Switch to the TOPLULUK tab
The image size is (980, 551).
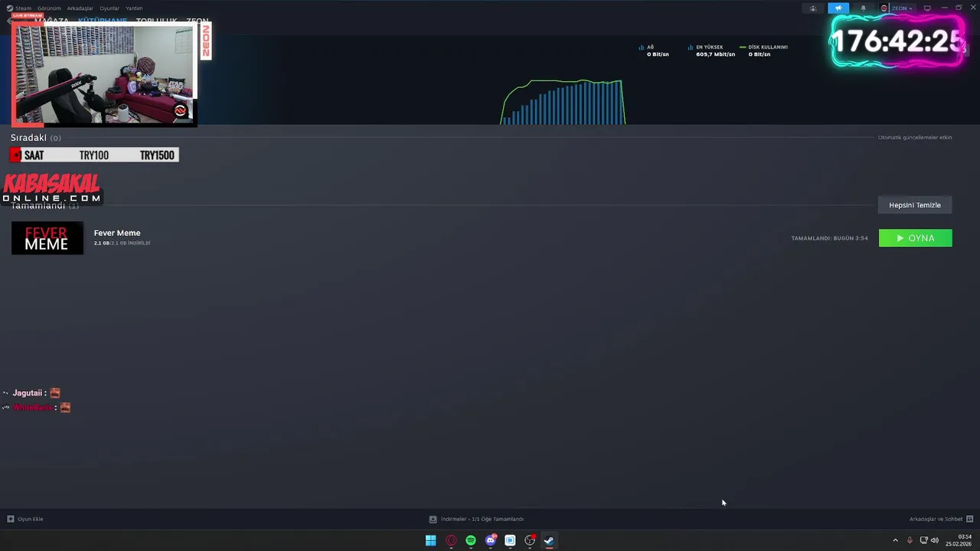point(157,21)
